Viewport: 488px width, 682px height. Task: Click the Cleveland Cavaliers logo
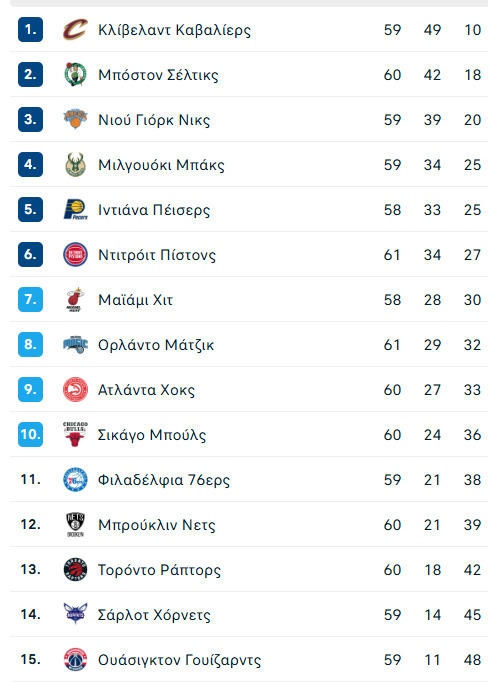(75, 30)
